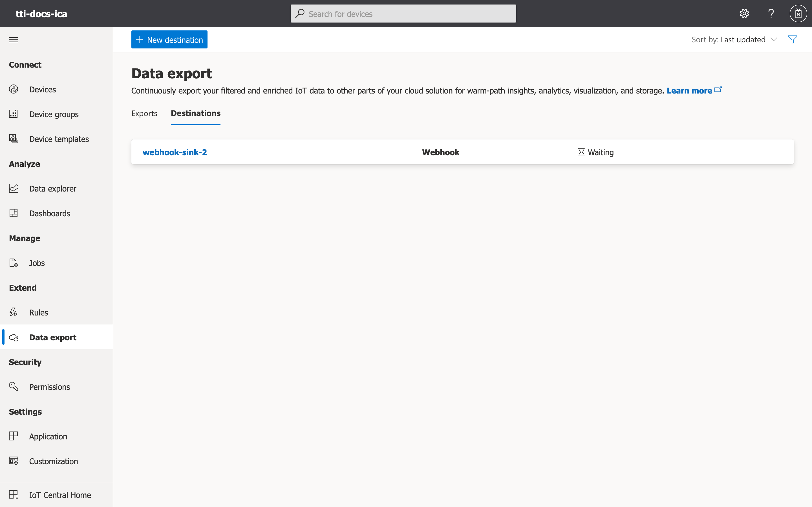Image resolution: width=812 pixels, height=507 pixels.
Task: Collapse the sidebar with the hamburger menu
Action: point(14,39)
